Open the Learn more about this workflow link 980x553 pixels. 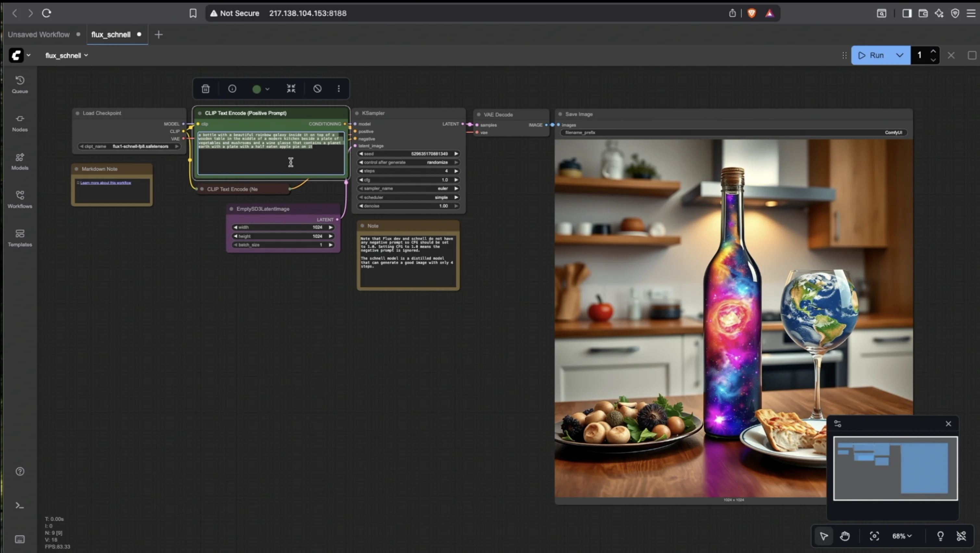point(106,183)
